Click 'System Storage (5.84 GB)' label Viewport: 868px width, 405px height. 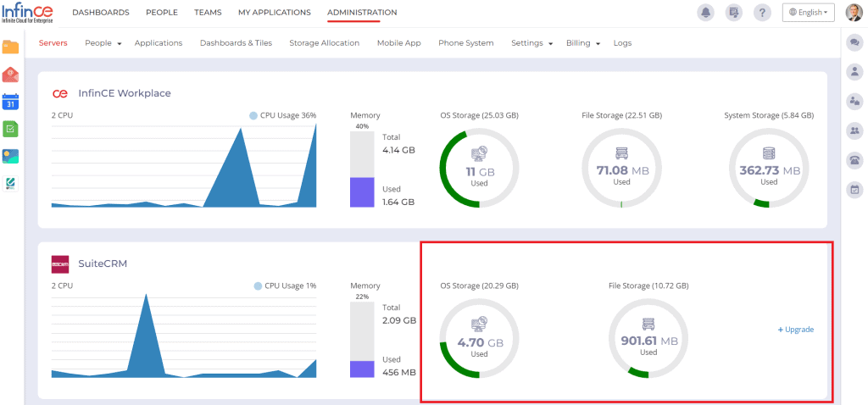tap(769, 115)
